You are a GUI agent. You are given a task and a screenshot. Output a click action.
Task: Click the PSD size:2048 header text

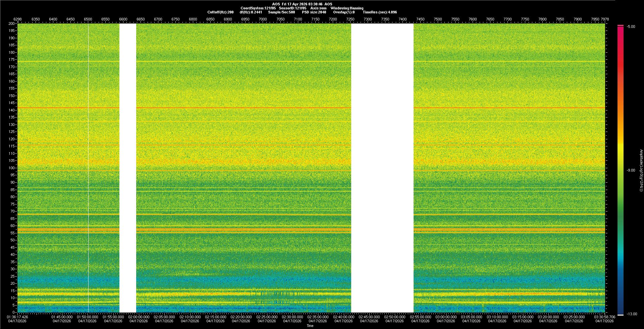click(x=314, y=12)
